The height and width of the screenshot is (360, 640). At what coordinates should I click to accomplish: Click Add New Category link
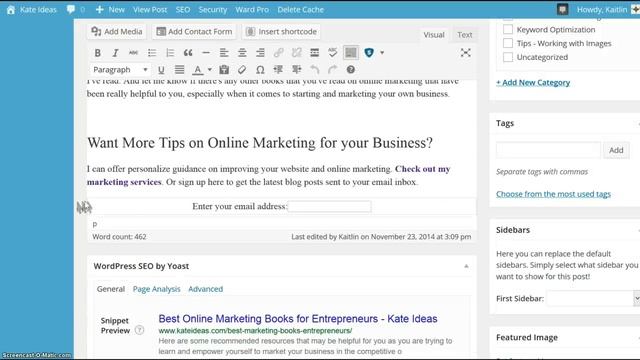(x=533, y=82)
